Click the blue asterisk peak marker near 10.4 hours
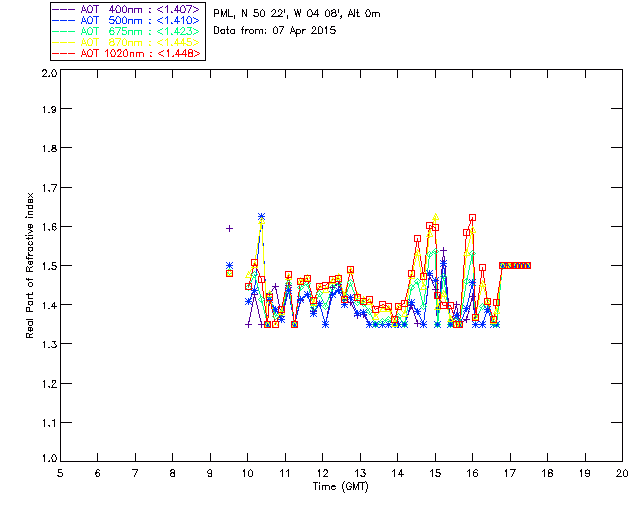The height and width of the screenshot is (512, 640). [262, 216]
